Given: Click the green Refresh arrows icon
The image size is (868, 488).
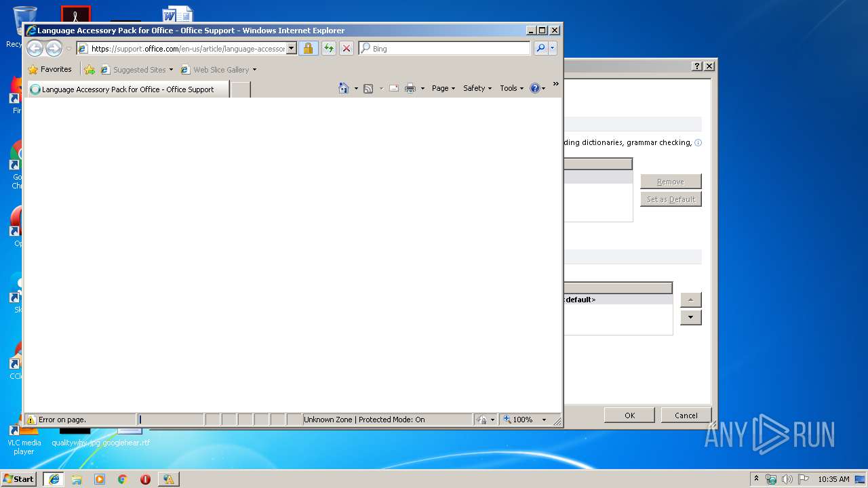Looking at the screenshot, I should point(329,48).
